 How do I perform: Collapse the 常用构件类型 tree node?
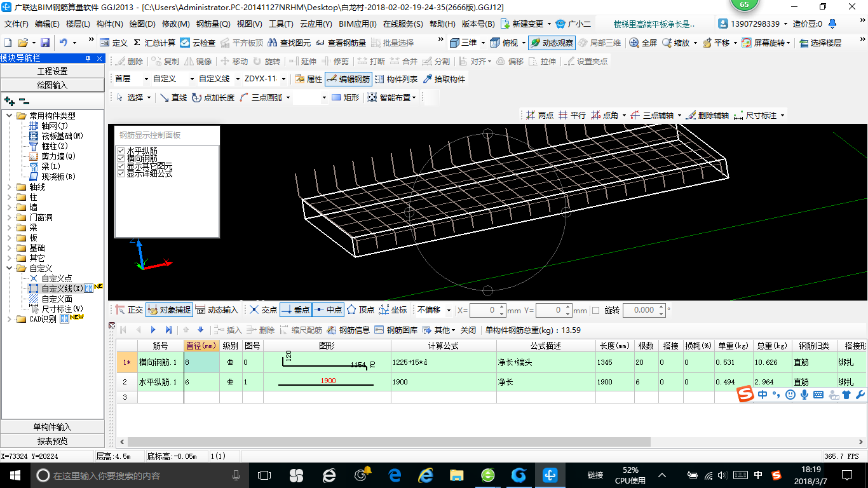click(10, 116)
